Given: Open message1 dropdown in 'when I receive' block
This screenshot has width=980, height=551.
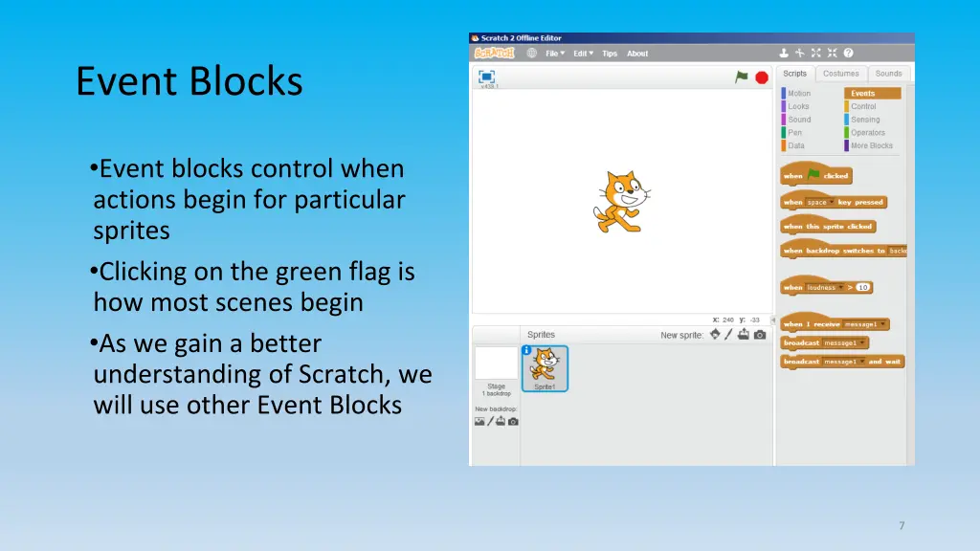Looking at the screenshot, I should pos(865,324).
